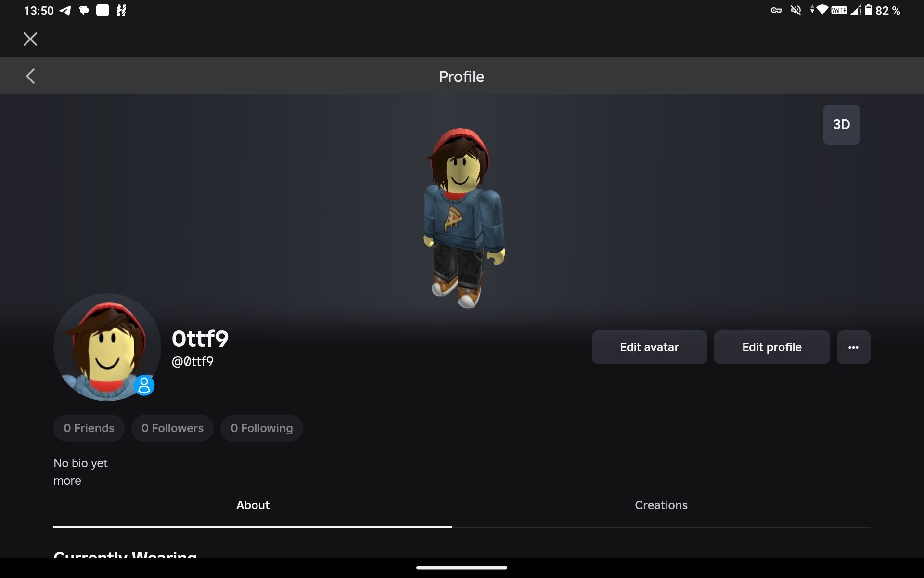Switch to the About tab
This screenshot has width=924, height=578.
pos(253,505)
